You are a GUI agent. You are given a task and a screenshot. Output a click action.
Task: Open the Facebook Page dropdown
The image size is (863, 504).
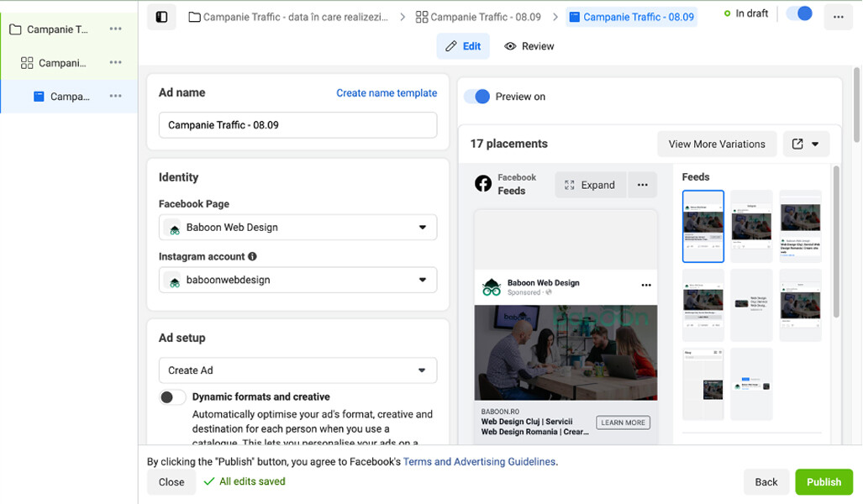click(297, 228)
